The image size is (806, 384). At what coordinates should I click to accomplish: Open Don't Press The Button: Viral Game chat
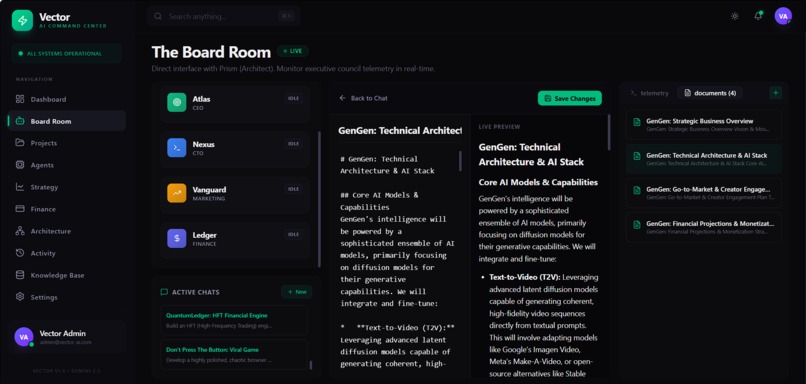(x=234, y=355)
